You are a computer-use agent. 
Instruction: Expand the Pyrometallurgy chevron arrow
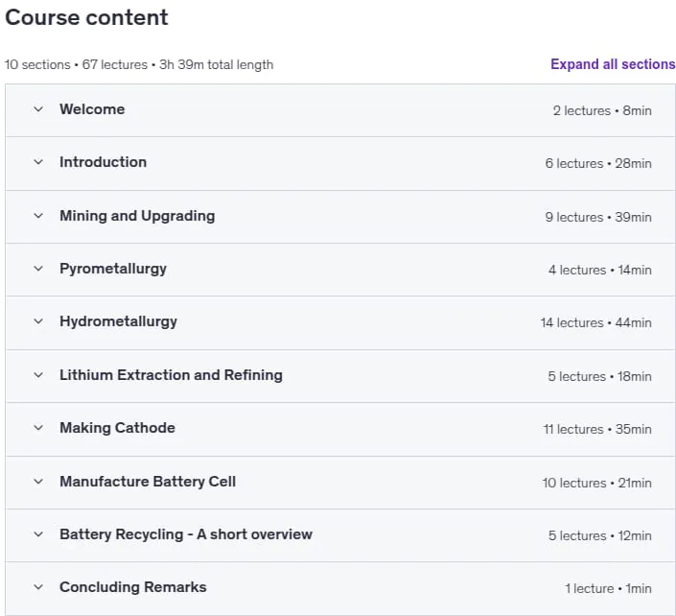click(38, 269)
